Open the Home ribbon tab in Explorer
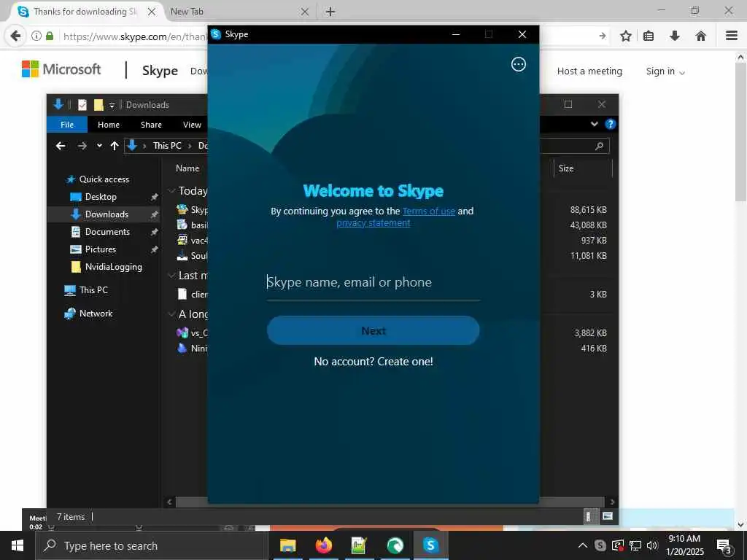The width and height of the screenshot is (747, 560). [x=109, y=125]
